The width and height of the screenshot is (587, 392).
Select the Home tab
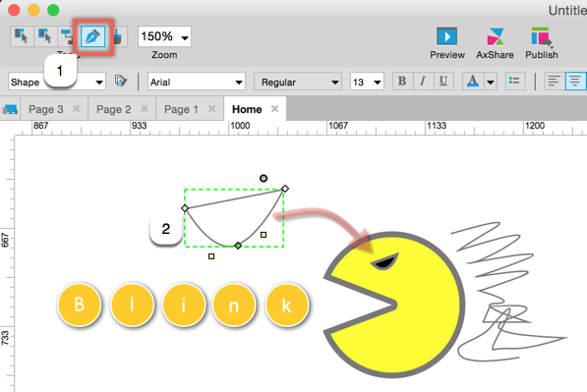point(247,109)
